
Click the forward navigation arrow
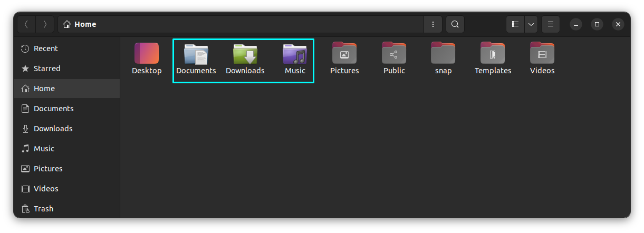coord(45,24)
